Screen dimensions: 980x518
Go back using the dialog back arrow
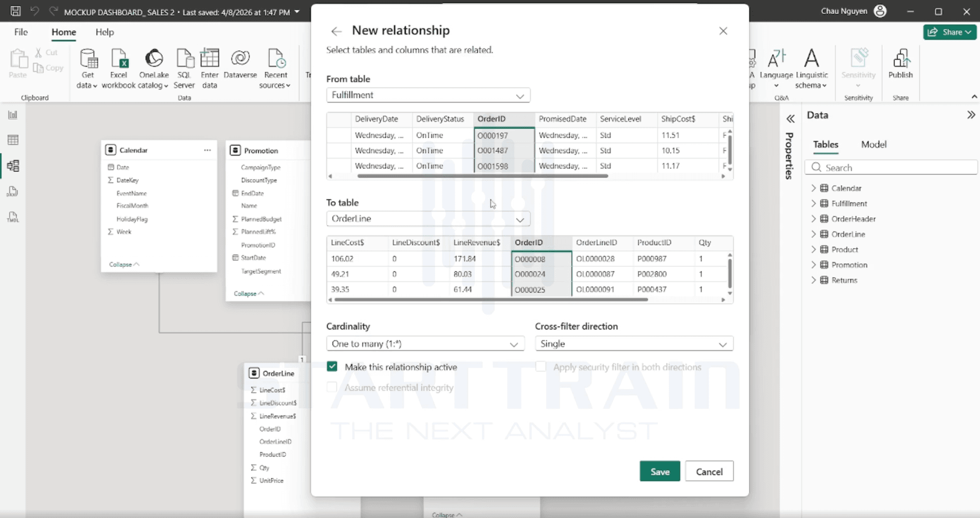click(x=336, y=31)
